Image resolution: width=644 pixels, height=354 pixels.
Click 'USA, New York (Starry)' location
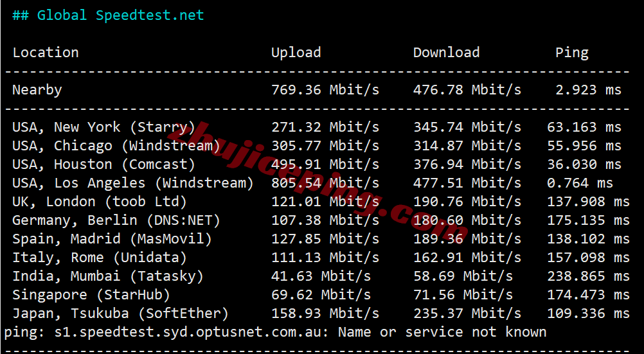[104, 127]
